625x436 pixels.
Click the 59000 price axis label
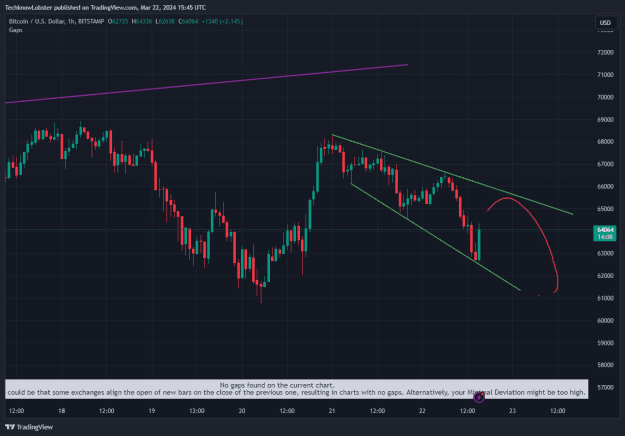[x=605, y=343]
